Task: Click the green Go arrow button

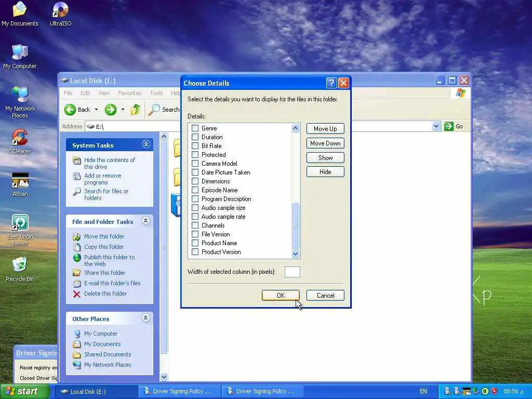Action: (448, 126)
